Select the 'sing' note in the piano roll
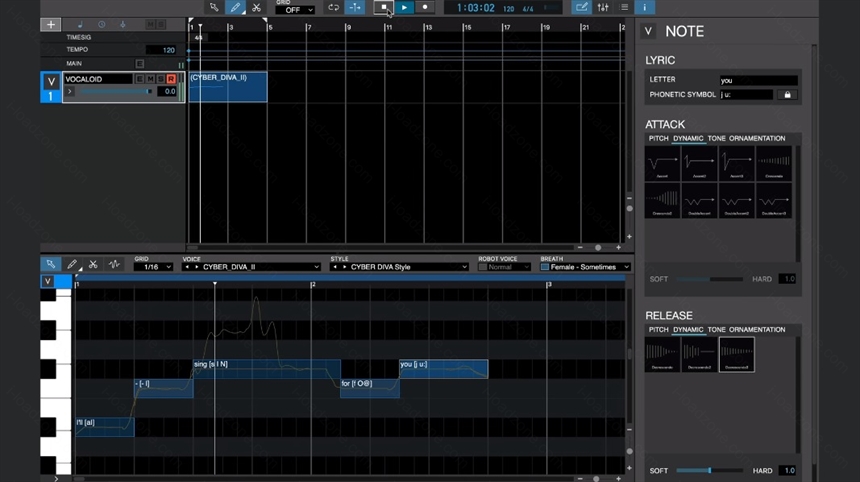This screenshot has height=482, width=860. [267, 368]
